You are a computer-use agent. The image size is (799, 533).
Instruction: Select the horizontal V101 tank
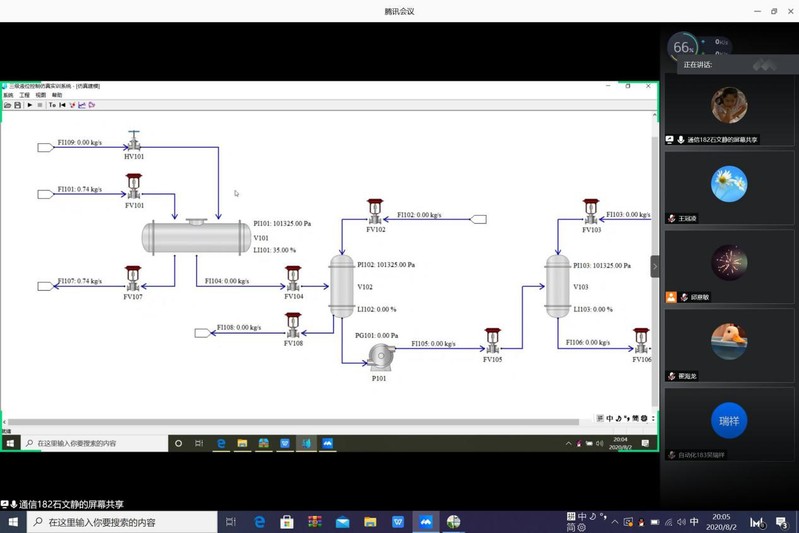point(196,238)
